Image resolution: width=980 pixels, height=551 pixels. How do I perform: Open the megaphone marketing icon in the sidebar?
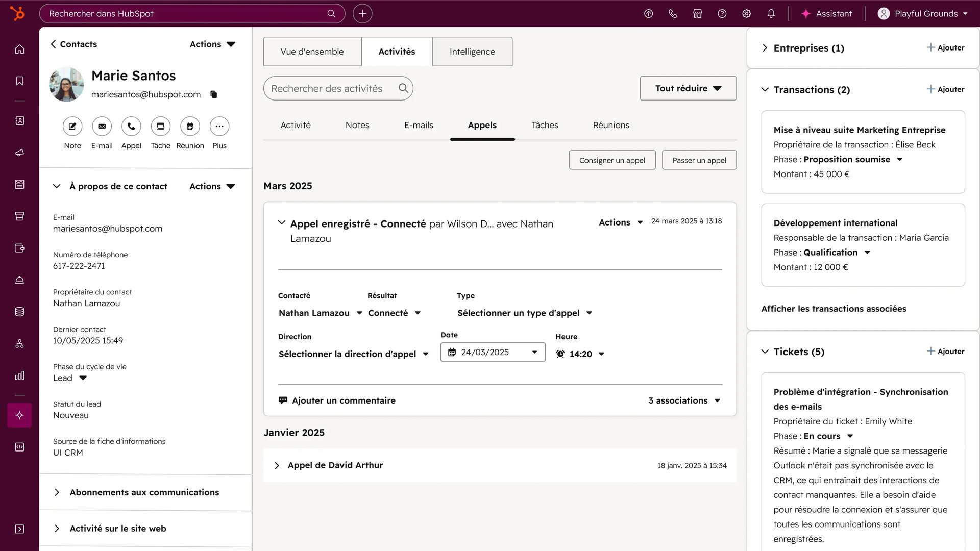(19, 152)
